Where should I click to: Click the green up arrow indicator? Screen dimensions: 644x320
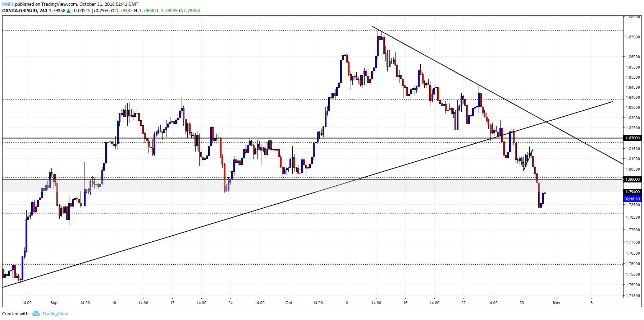68,10
